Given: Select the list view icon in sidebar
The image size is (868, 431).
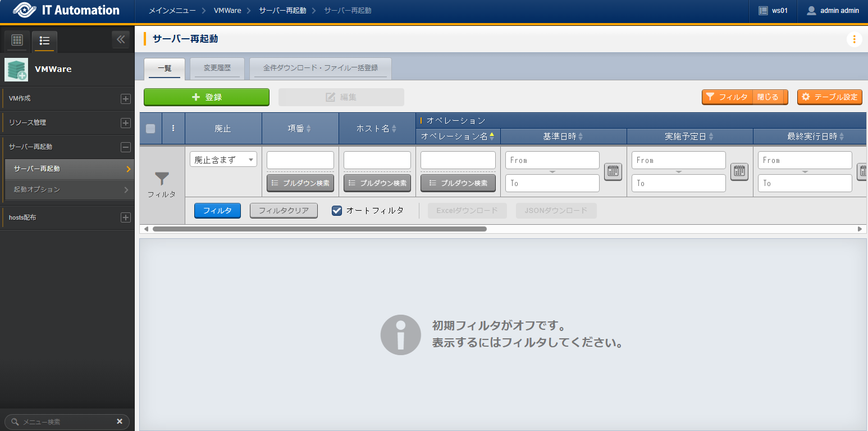Looking at the screenshot, I should [x=44, y=40].
